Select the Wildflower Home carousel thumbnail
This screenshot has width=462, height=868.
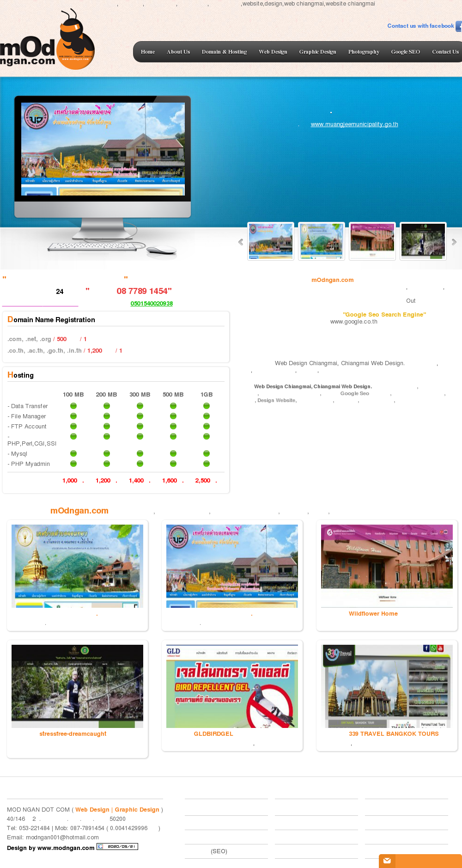pos(372,241)
